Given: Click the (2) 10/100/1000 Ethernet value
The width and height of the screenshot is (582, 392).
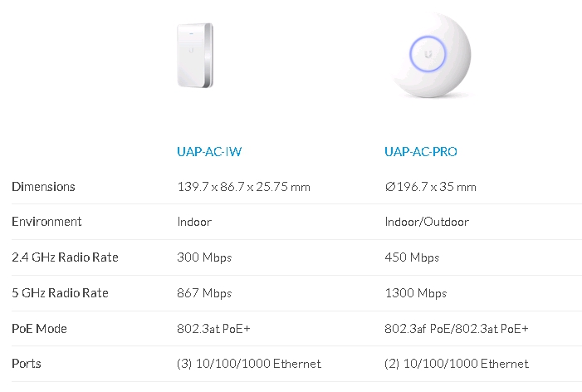Looking at the screenshot, I should [457, 364].
